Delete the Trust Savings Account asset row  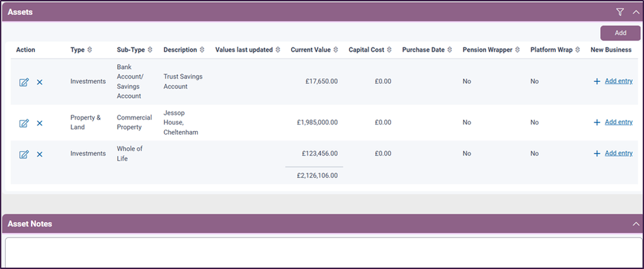coord(39,82)
